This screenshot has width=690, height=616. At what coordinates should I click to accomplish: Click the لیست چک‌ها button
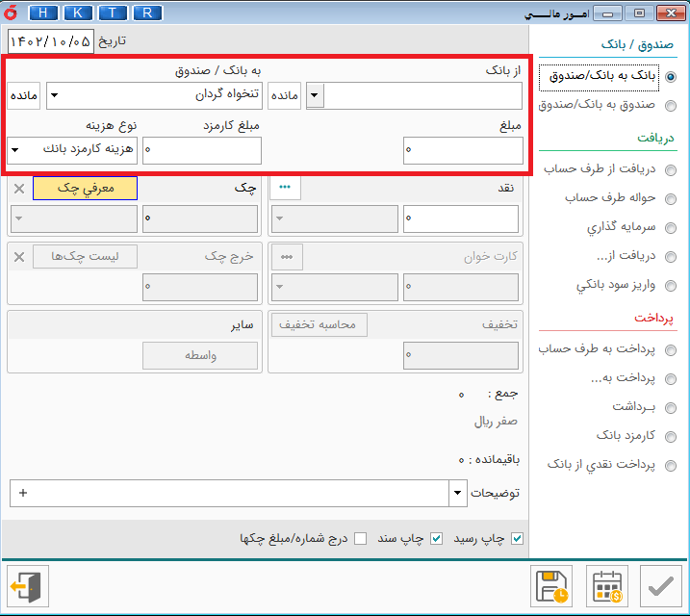point(85,257)
